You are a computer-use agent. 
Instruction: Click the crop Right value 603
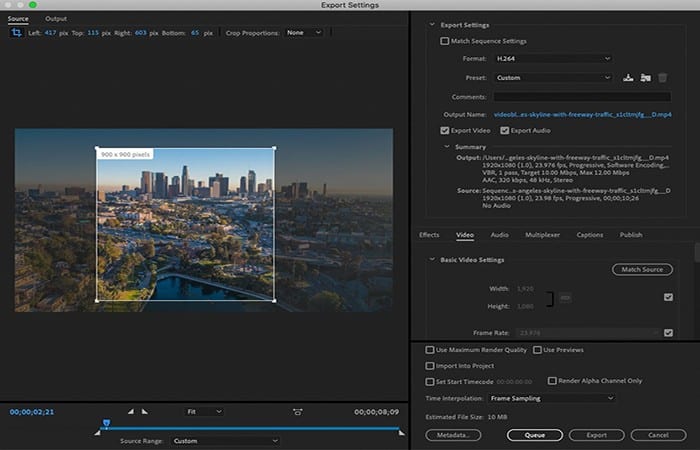(141, 33)
